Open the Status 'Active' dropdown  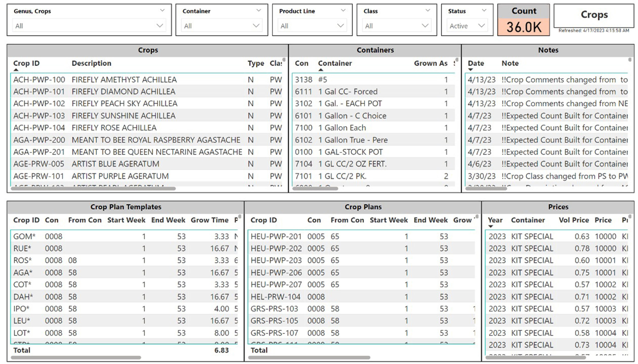click(x=467, y=26)
